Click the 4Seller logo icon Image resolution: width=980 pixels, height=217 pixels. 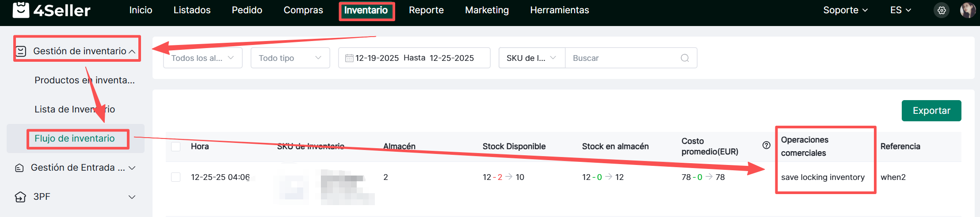[x=21, y=10]
